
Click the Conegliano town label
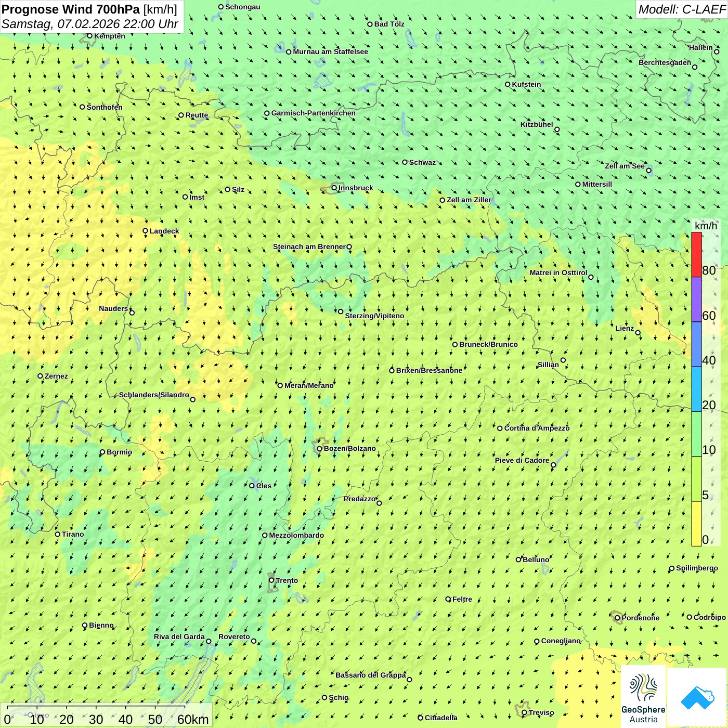(x=561, y=641)
